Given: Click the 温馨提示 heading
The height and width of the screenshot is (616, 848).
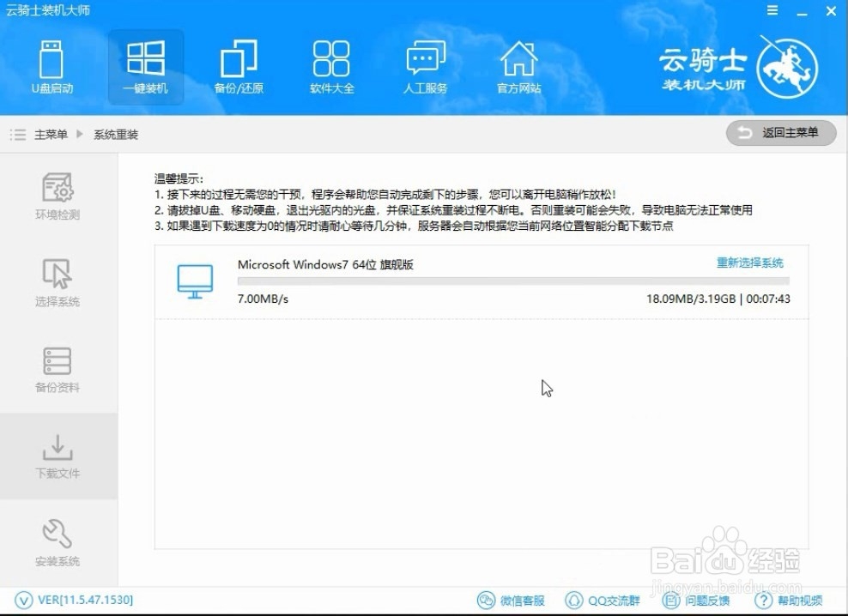Looking at the screenshot, I should tap(179, 178).
